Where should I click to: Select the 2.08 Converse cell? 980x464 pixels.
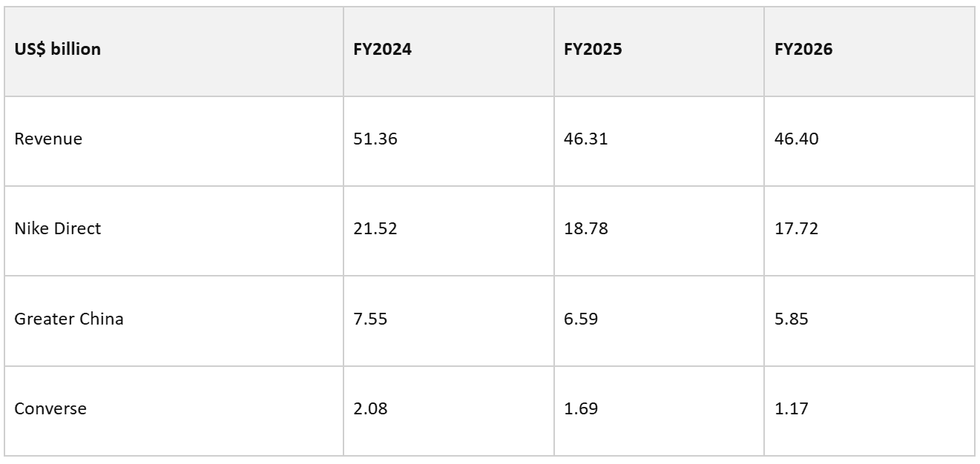448,410
